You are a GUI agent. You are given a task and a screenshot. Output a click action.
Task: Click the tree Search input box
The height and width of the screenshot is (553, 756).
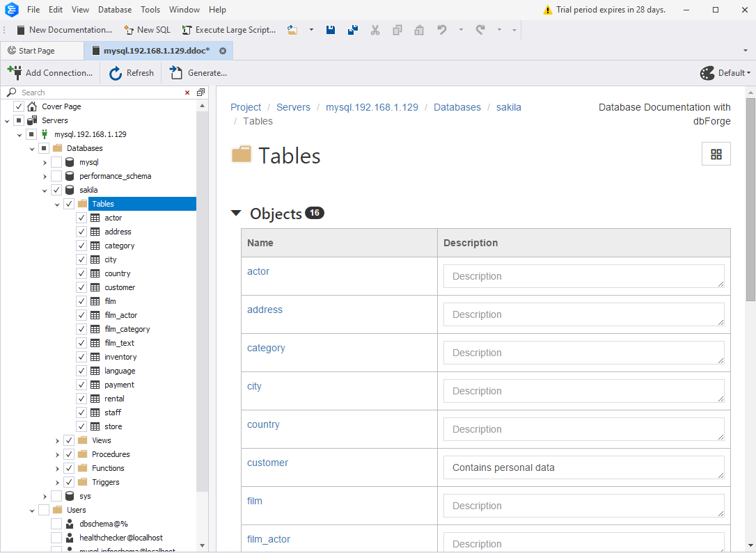click(101, 93)
